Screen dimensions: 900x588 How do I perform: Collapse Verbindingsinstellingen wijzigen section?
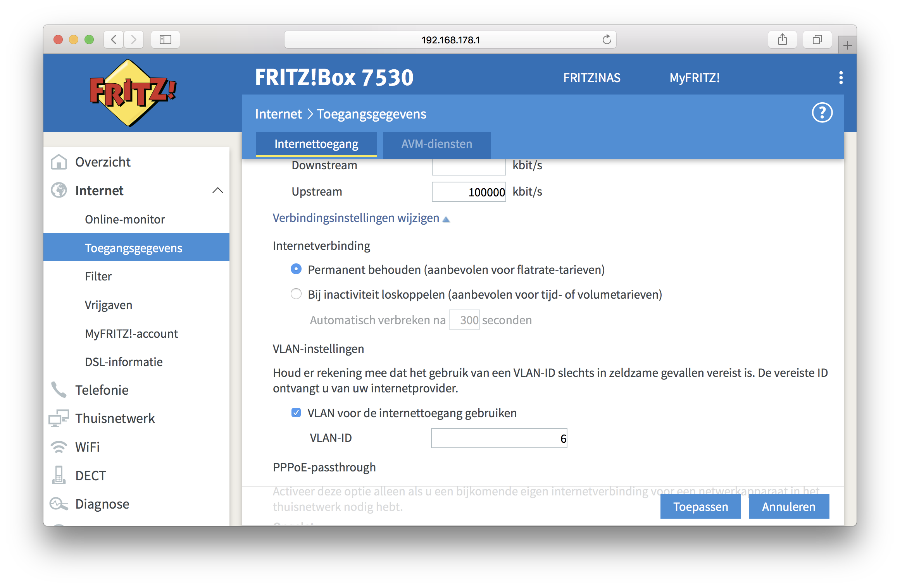[x=361, y=218]
